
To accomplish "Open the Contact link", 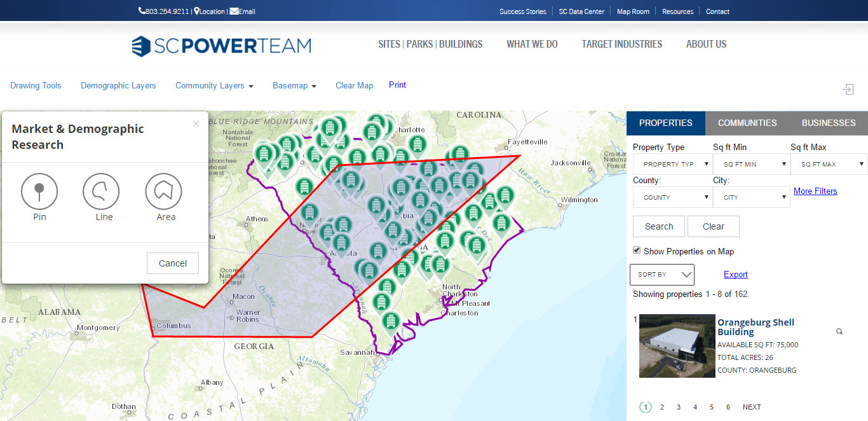I will (x=717, y=11).
